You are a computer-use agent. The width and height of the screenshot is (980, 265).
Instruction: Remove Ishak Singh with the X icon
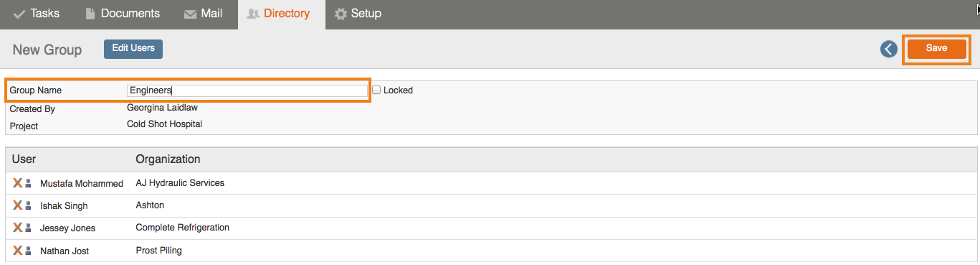point(18,205)
